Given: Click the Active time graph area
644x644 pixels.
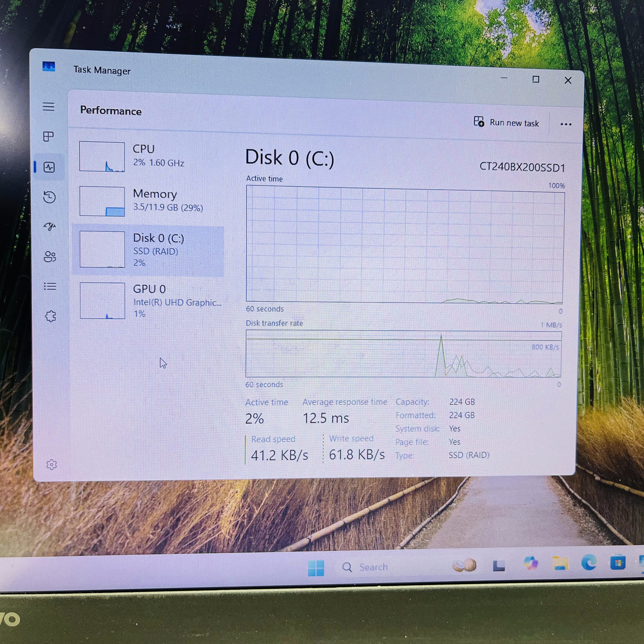Looking at the screenshot, I should pyautogui.click(x=405, y=244).
